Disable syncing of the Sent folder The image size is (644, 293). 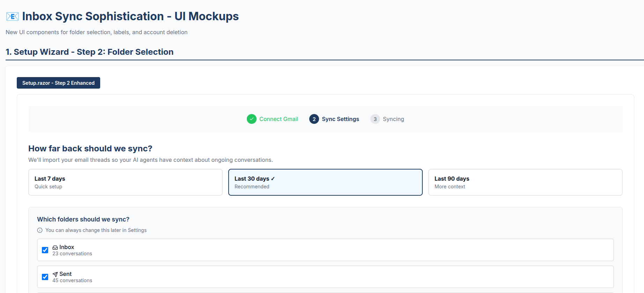(x=45, y=277)
